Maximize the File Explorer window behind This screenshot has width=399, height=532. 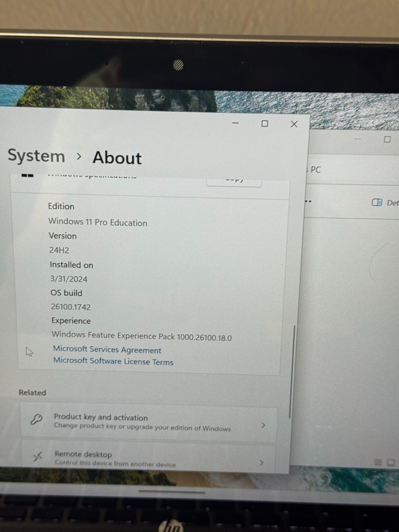point(387,139)
